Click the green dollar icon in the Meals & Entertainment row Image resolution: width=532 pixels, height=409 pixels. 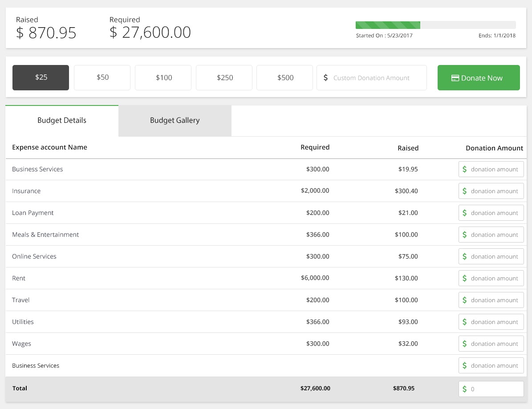click(x=464, y=235)
